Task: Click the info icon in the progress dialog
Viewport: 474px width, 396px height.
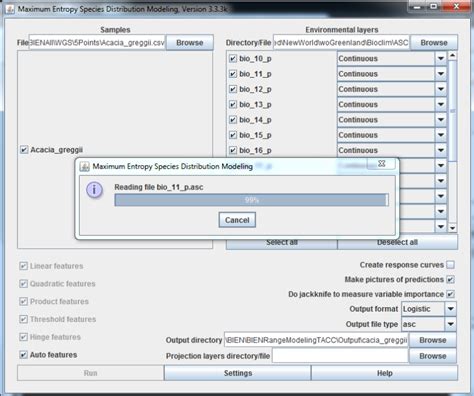Action: tap(94, 190)
